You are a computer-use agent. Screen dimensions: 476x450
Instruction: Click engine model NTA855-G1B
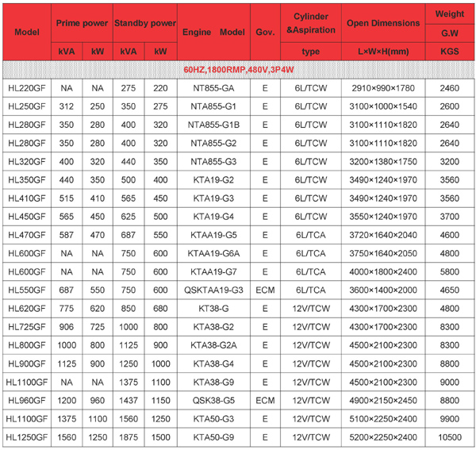pos(213,125)
